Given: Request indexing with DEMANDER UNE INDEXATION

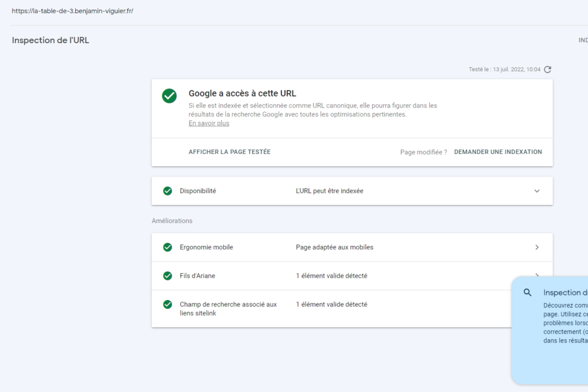Looking at the screenshot, I should (x=497, y=152).
